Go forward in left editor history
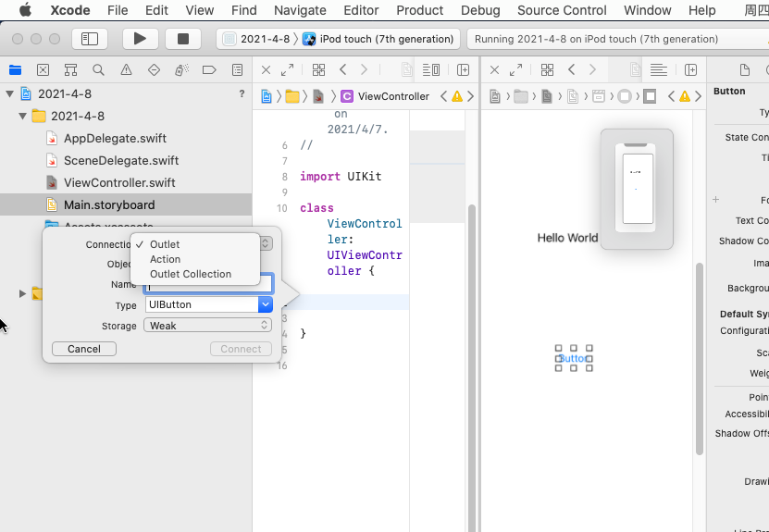 [364, 70]
